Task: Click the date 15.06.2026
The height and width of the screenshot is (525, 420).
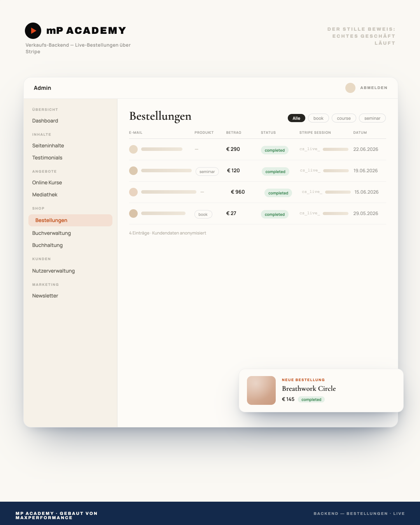Action: [366, 192]
